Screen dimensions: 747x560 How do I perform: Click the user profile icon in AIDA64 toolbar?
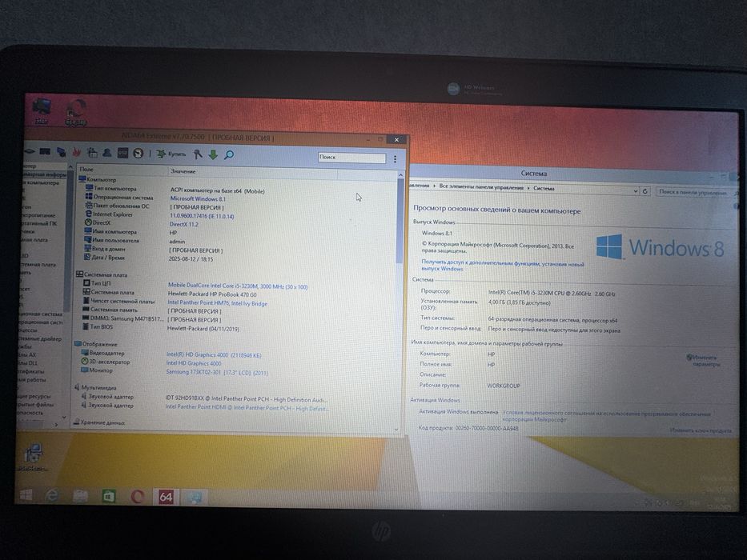(x=107, y=153)
